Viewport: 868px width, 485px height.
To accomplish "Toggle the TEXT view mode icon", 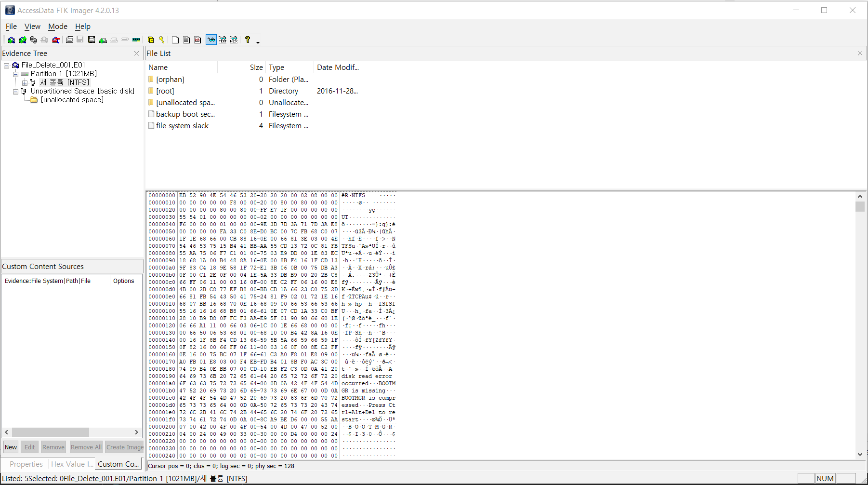I will 223,40.
